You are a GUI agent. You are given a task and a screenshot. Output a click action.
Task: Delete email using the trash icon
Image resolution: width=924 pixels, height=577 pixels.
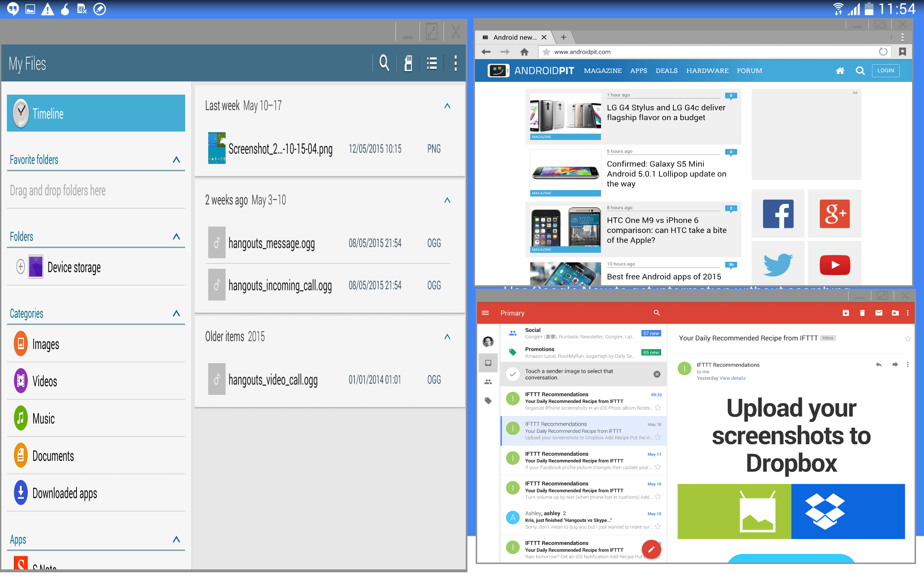(x=862, y=313)
